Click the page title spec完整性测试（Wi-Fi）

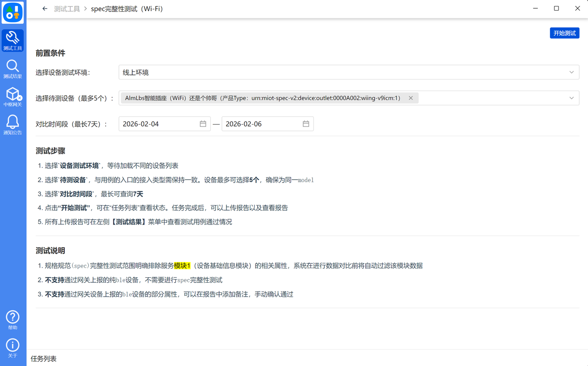[x=127, y=9]
